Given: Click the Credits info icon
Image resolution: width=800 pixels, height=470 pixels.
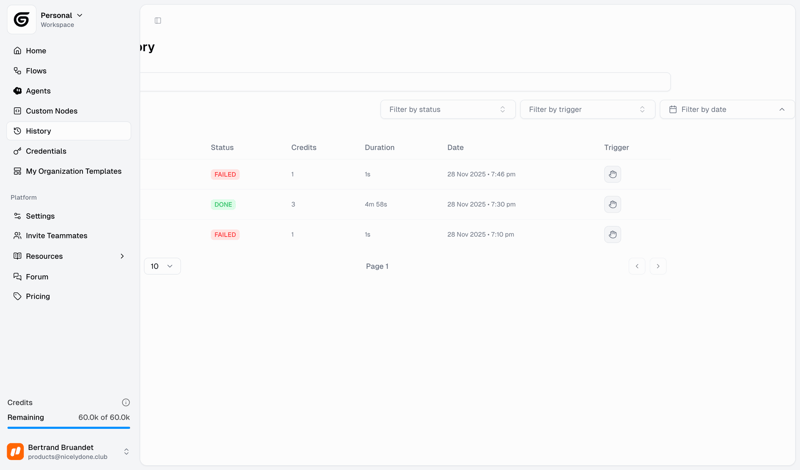Looking at the screenshot, I should click(x=126, y=402).
